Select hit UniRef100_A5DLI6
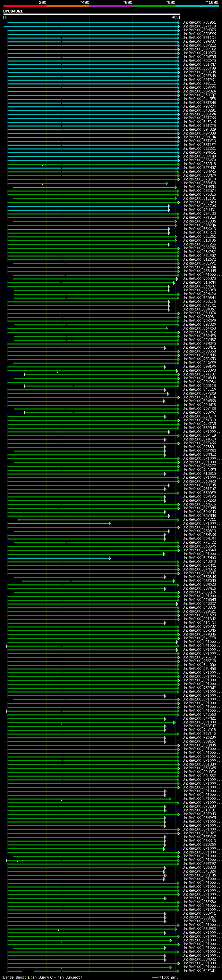222x980 pixels. click(x=199, y=302)
